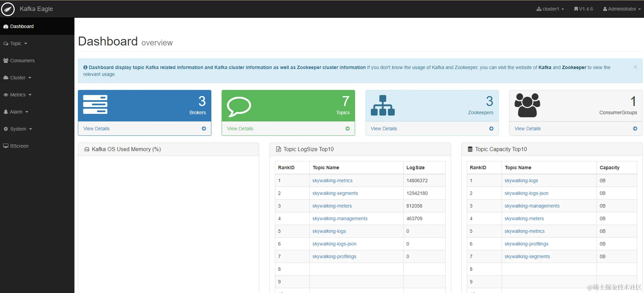644x293 pixels.
Task: Click the ConsumerGroups people icon
Action: tap(527, 105)
